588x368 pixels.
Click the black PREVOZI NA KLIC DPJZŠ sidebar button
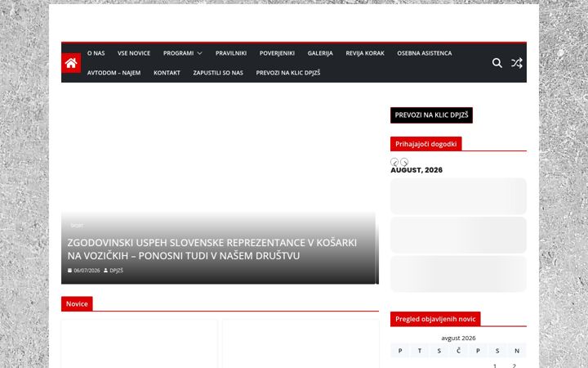click(431, 115)
